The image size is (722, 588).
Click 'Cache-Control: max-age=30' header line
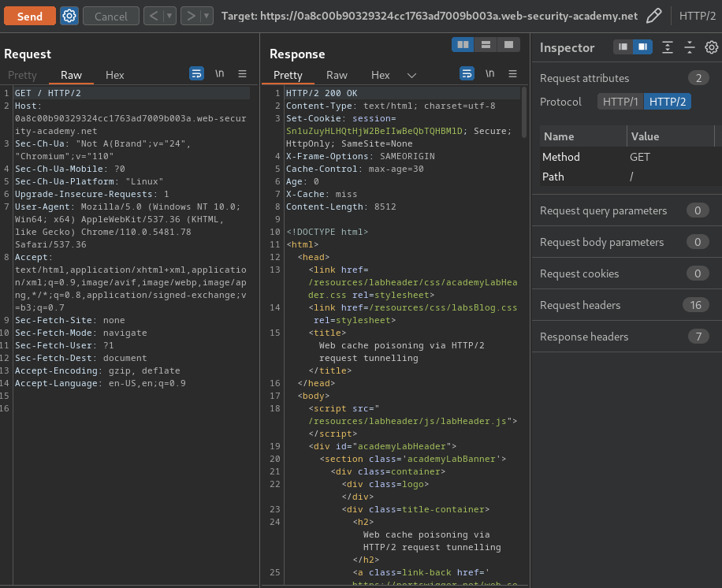pyautogui.click(x=355, y=169)
